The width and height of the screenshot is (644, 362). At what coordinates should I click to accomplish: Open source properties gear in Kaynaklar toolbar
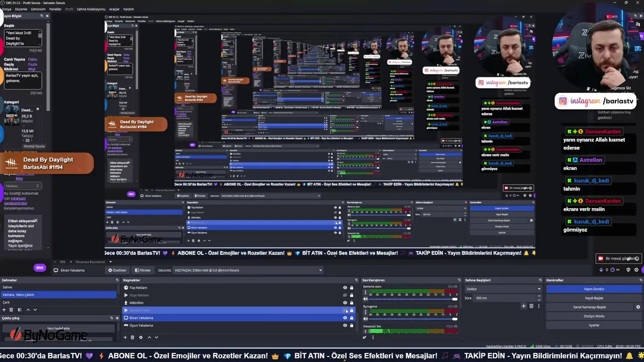pyautogui.click(x=141, y=337)
